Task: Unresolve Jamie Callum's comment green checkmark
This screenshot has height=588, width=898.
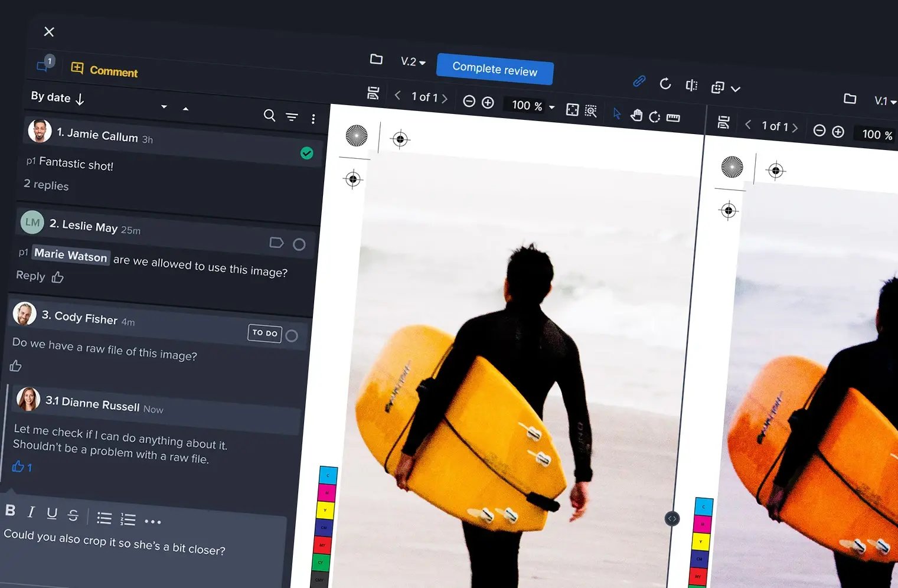Action: pos(306,153)
